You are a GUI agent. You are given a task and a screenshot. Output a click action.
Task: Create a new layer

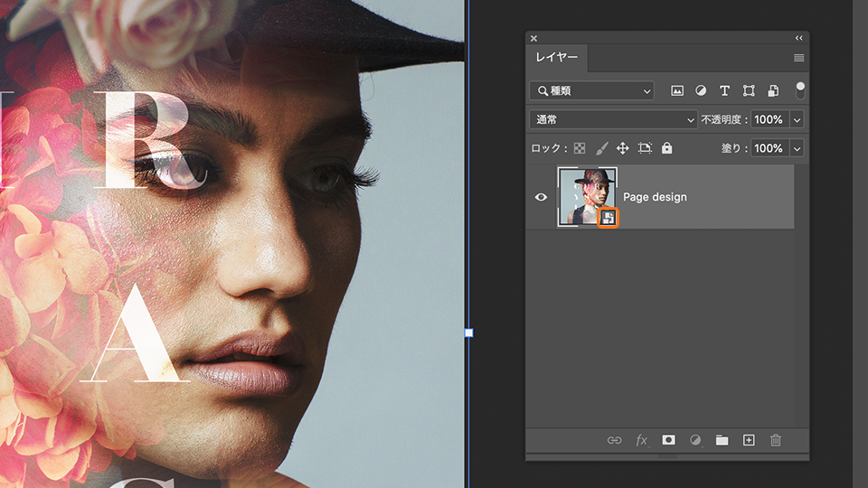click(x=749, y=440)
